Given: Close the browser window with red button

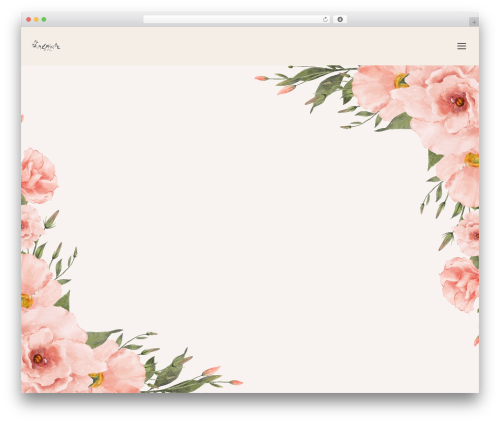Looking at the screenshot, I should point(29,19).
